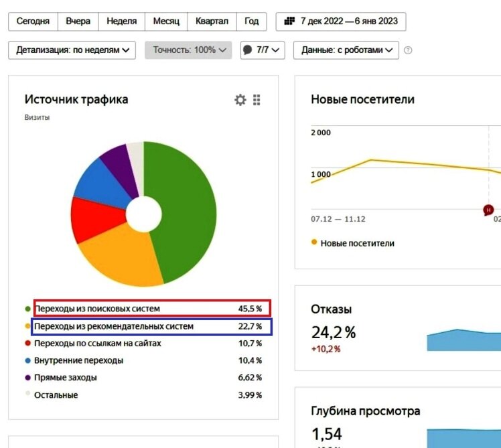Select the Сегодня period tab
Viewport: 501px width, 448px height.
33,21
